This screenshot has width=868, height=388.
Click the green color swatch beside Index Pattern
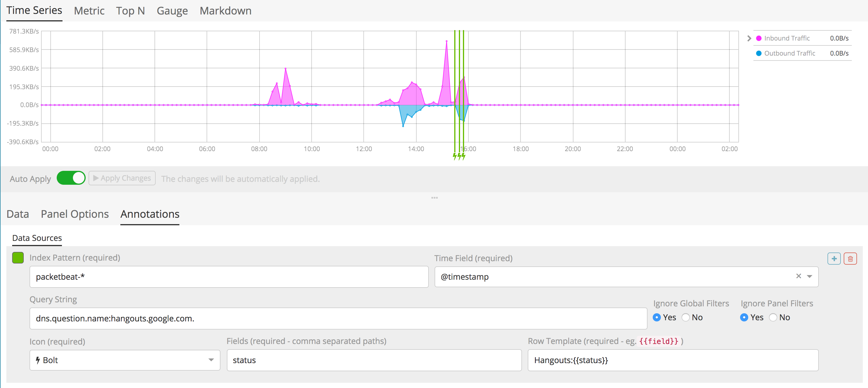click(x=18, y=257)
